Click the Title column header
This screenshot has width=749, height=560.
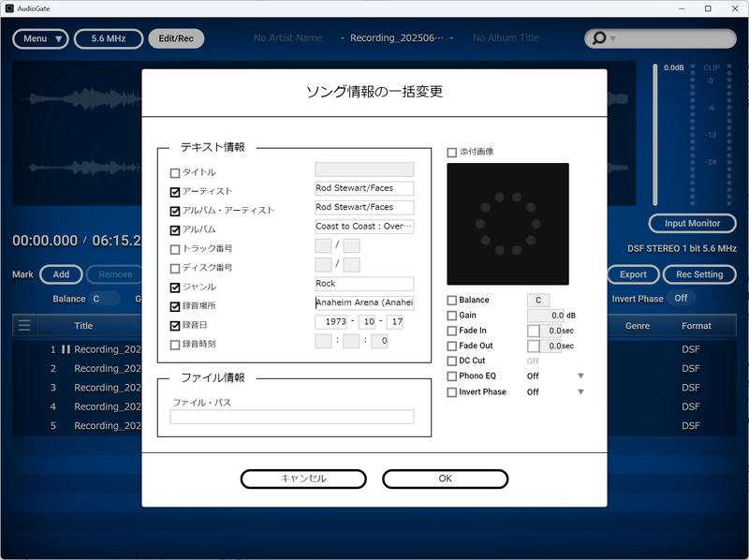83,326
